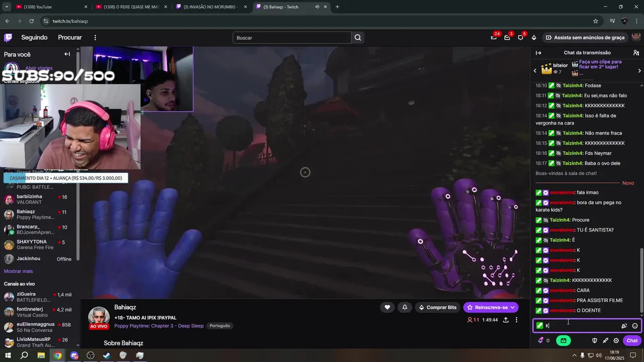Show hidden system tray icons chevron
Image resolution: width=644 pixels, height=362 pixels.
point(575,355)
